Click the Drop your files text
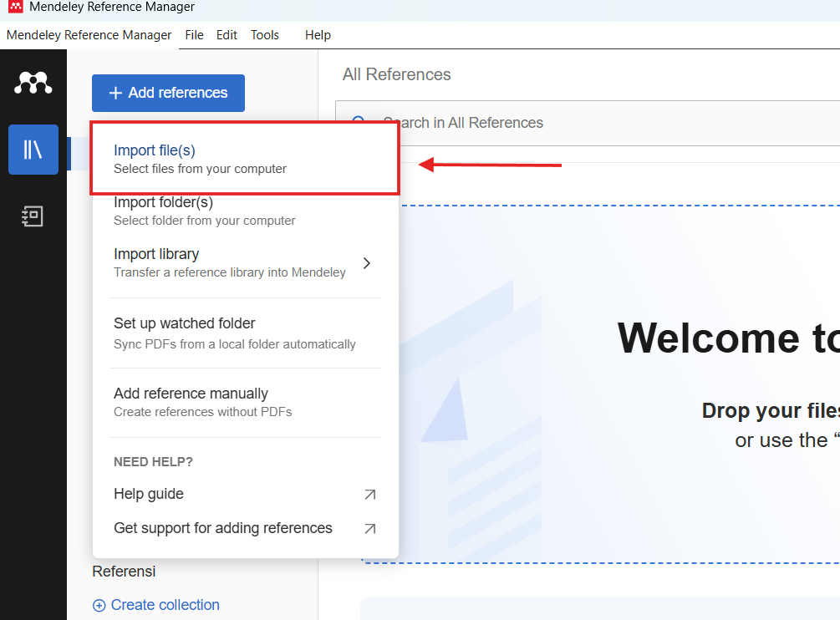The image size is (840, 620). (771, 410)
